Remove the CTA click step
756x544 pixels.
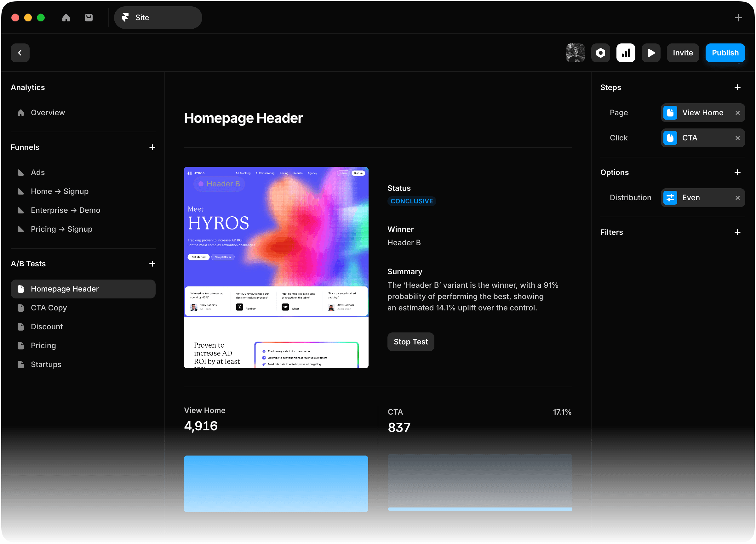[x=738, y=138]
